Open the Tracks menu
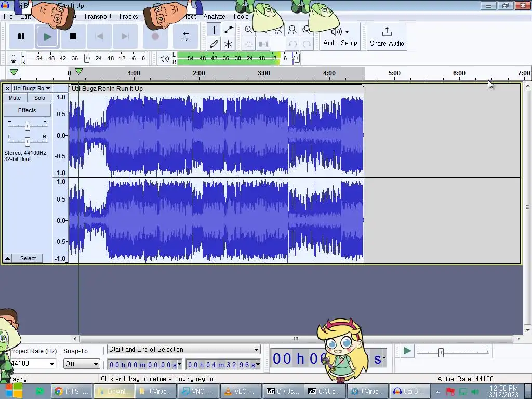Viewport: 532px width, 399px height. (x=128, y=16)
